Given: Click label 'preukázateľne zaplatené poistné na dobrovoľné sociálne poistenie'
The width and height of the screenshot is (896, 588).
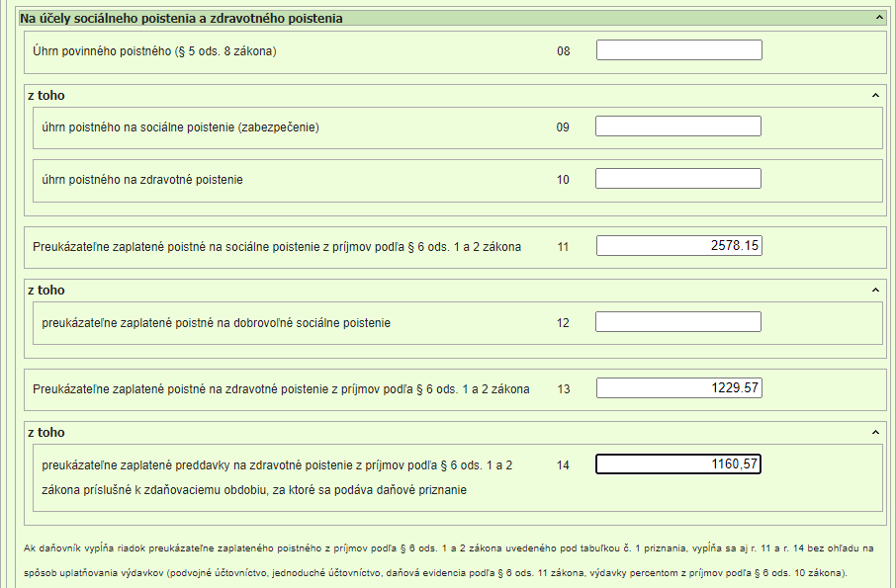Looking at the screenshot, I should point(216,322).
